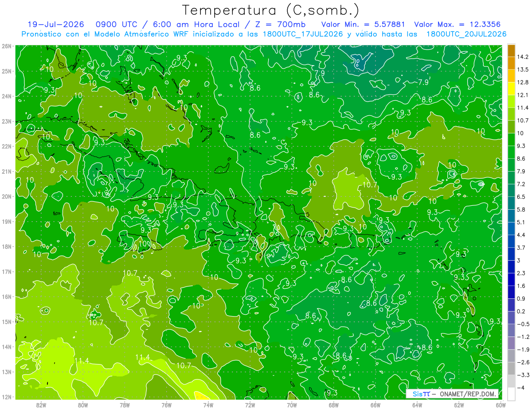Click the yellow swatch between 12.8 and 12.1
Screen dimensions: 532x411
pos(511,89)
